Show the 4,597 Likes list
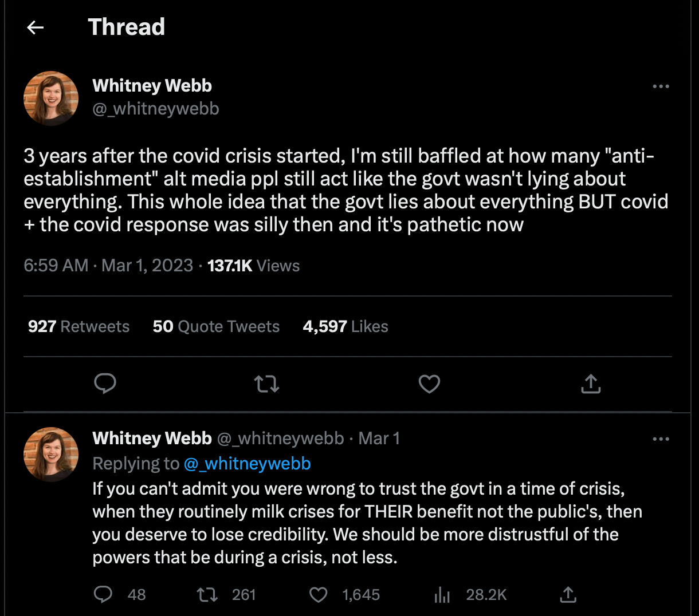Viewport: 699px width, 616px height. [x=345, y=326]
